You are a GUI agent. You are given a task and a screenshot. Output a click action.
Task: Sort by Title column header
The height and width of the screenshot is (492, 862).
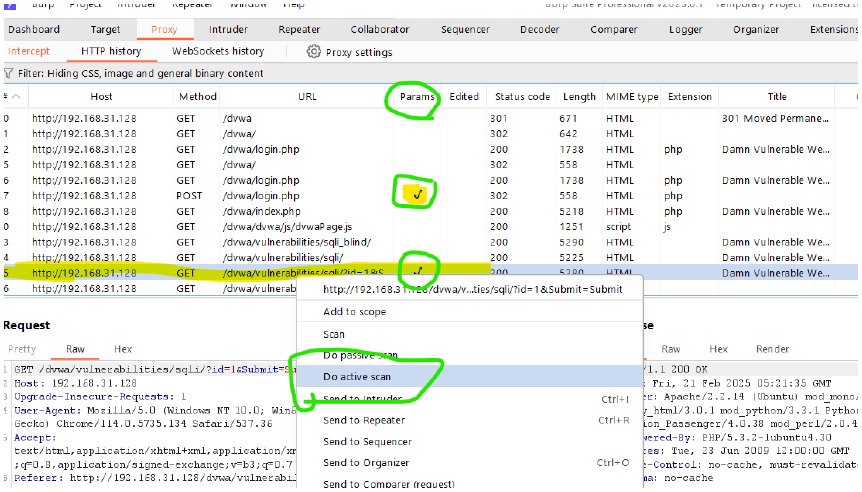tap(777, 97)
